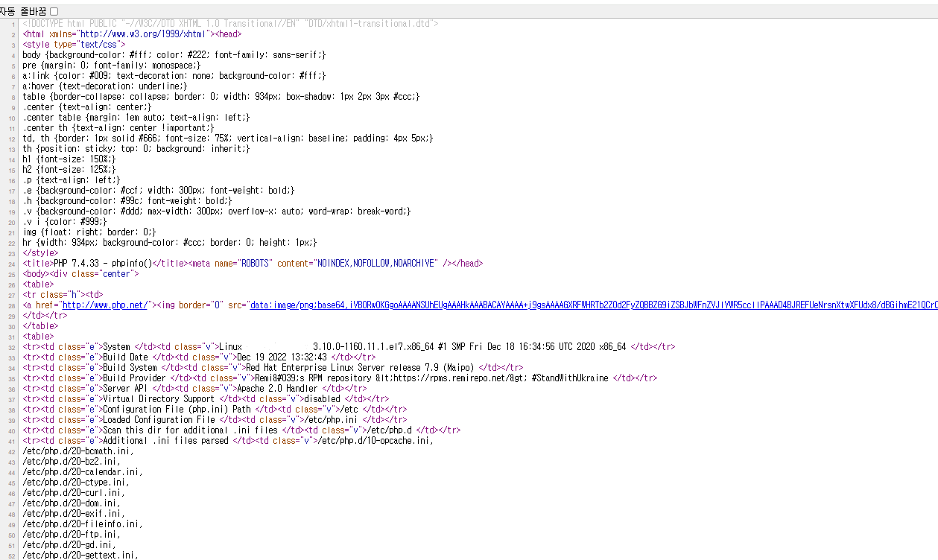938x560 pixels.
Task: Click the /etc/php.d/20-exif.ini line
Action: (x=74, y=514)
